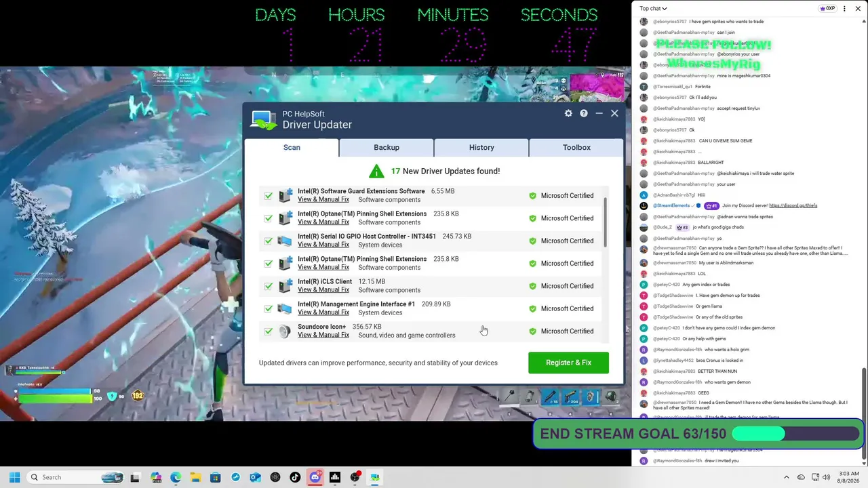Click the iCLS Client device icon
868x488 pixels.
pos(285,286)
